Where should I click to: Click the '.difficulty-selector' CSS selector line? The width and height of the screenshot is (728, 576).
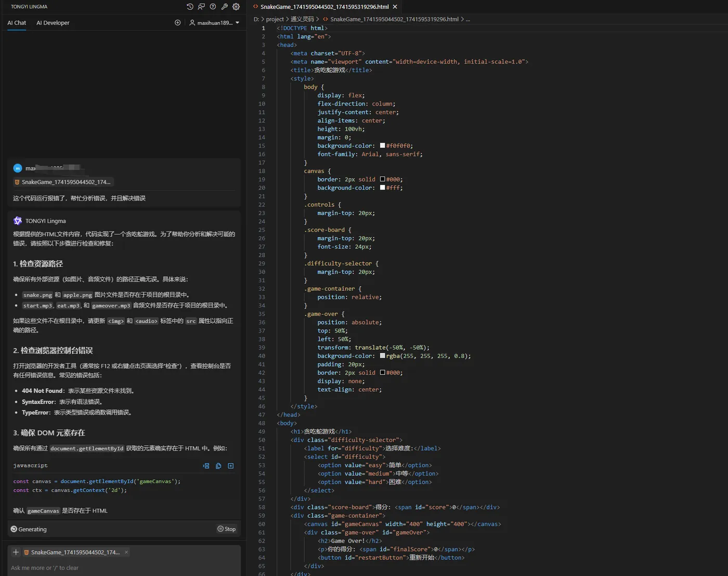[341, 263]
